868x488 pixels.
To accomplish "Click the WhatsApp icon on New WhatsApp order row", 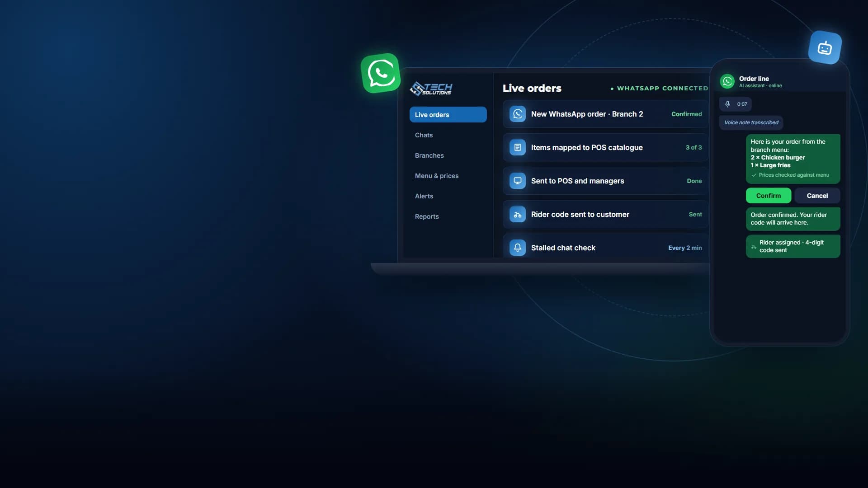I will click(517, 114).
